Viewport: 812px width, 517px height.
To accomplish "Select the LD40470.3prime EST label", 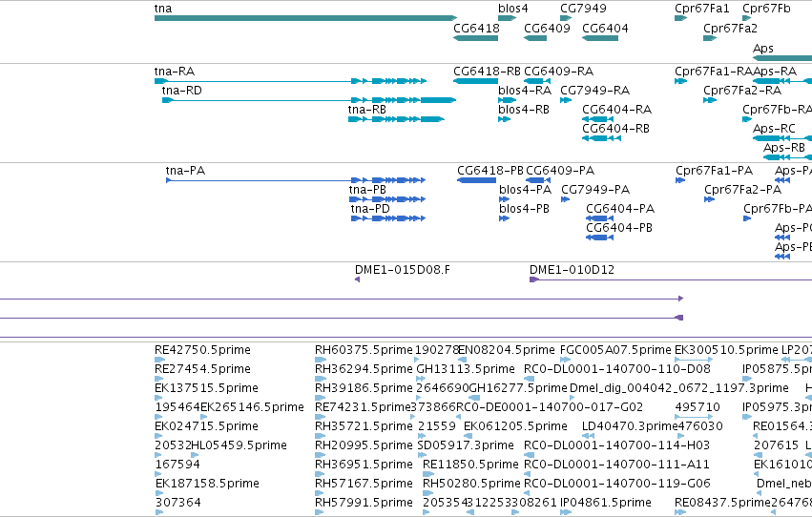I will (x=630, y=427).
